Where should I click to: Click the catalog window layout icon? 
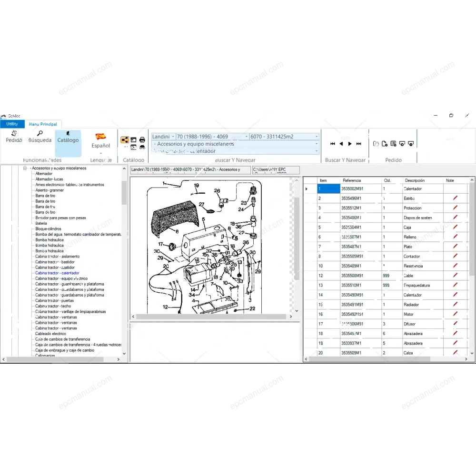click(134, 140)
